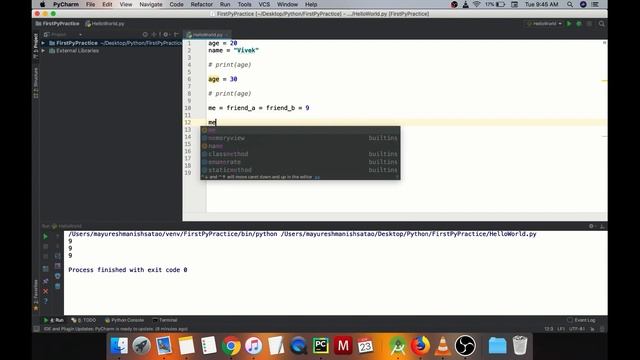Run HelloWorld with the green toolbar play button
This screenshot has height=360, width=640.
569,24
